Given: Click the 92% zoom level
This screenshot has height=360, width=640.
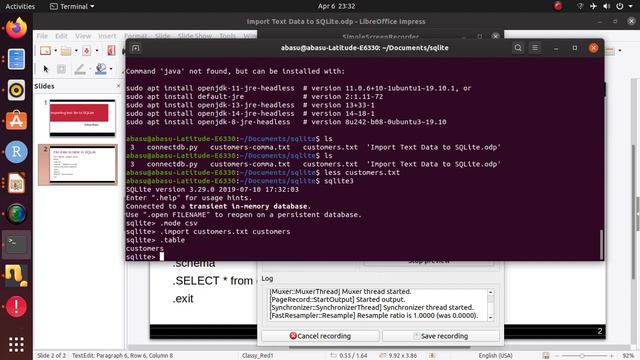Looking at the screenshot, I should point(628,356).
